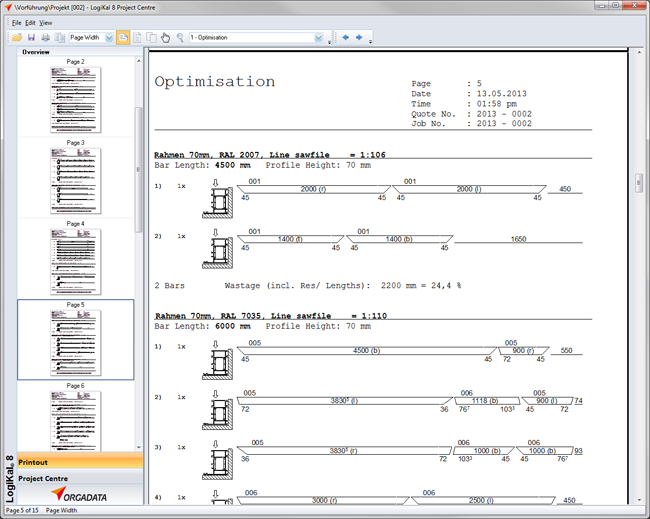This screenshot has width=650, height=519.
Task: Go to next page with right arrow
Action: (x=359, y=37)
